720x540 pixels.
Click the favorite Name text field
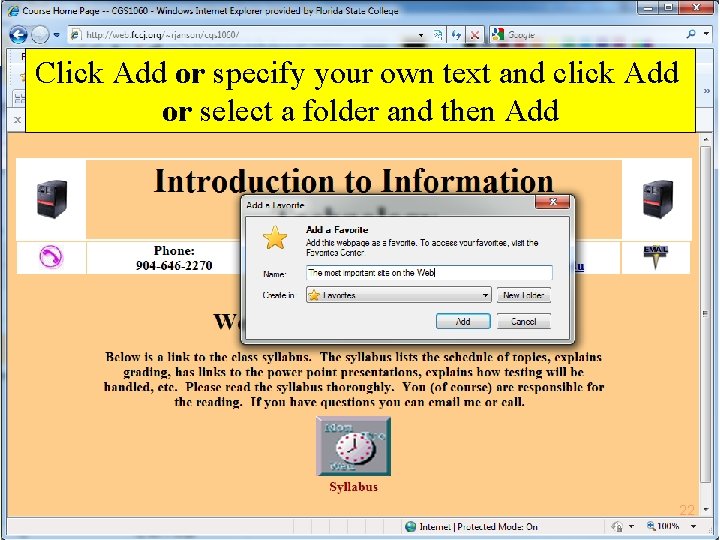429,273
